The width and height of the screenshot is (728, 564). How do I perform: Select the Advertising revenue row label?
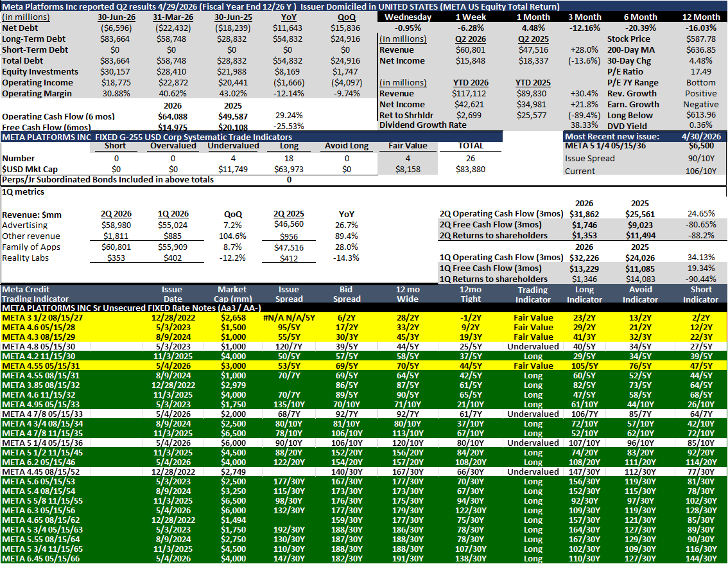click(x=24, y=225)
